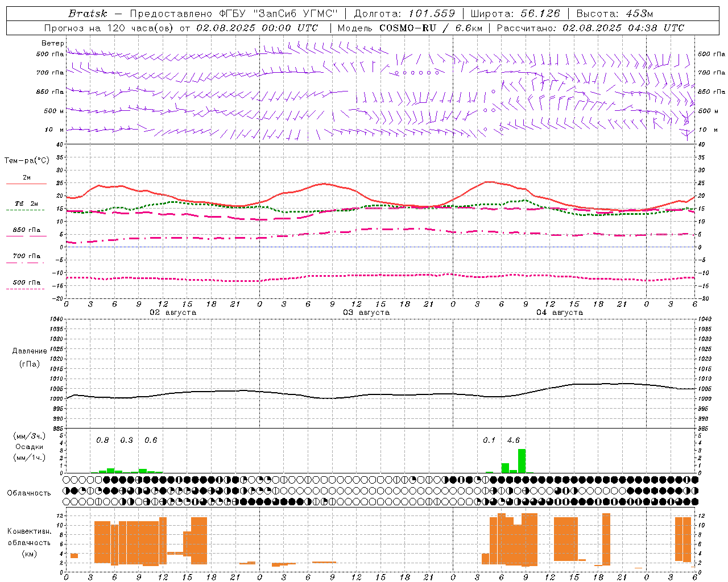Click the date label "04 августа"

(560, 313)
